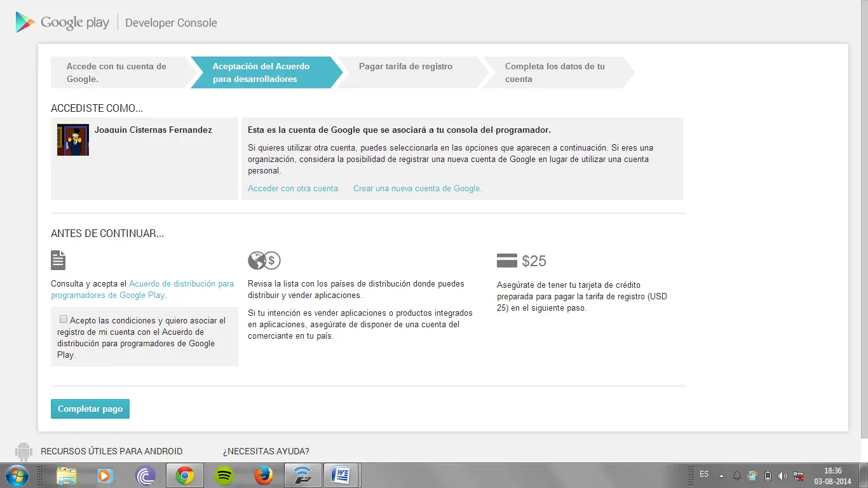Open the Developer Console title link
Screen dimensions: 868x488
pos(171,23)
